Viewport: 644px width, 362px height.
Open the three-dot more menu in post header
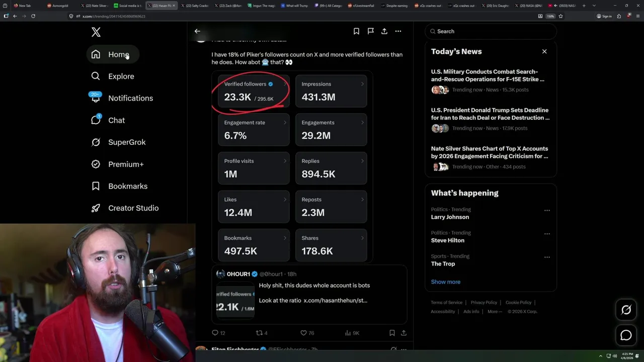[398, 31]
